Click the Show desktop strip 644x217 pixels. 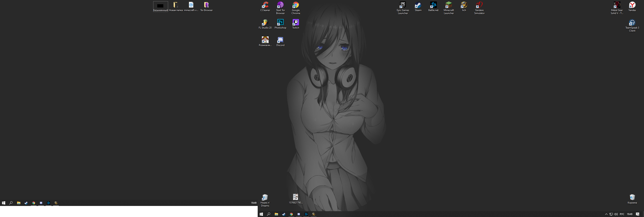(x=643, y=214)
